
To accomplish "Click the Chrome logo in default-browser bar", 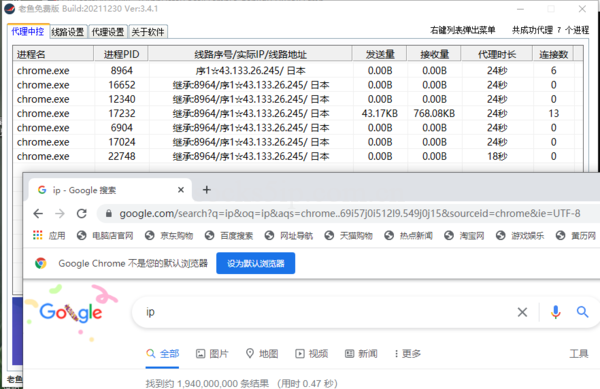I will tap(41, 263).
